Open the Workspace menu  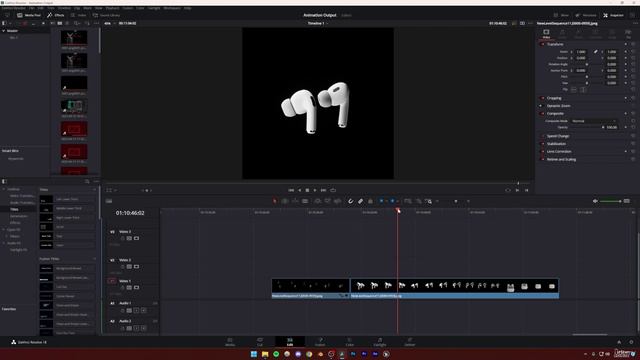tap(172, 8)
